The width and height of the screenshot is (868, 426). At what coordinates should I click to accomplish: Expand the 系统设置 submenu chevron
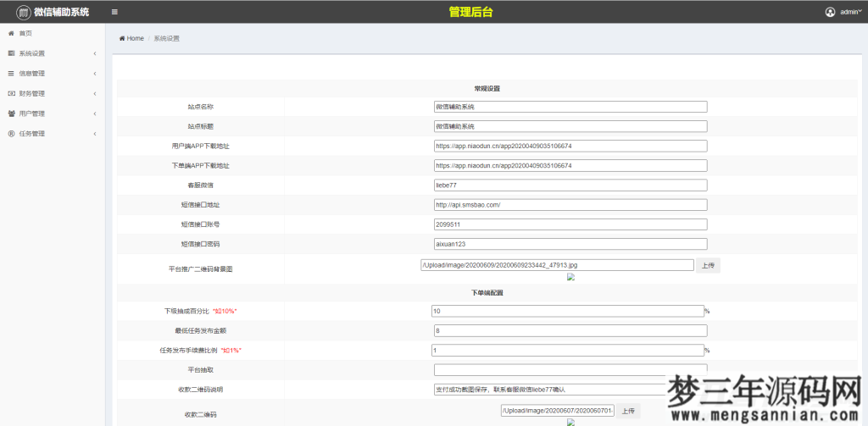(94, 53)
